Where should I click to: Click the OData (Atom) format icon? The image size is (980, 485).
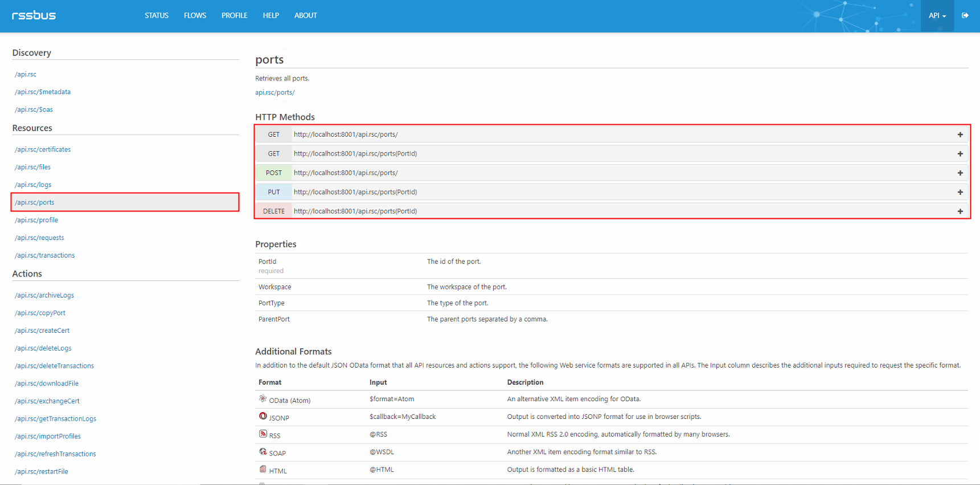point(263,399)
